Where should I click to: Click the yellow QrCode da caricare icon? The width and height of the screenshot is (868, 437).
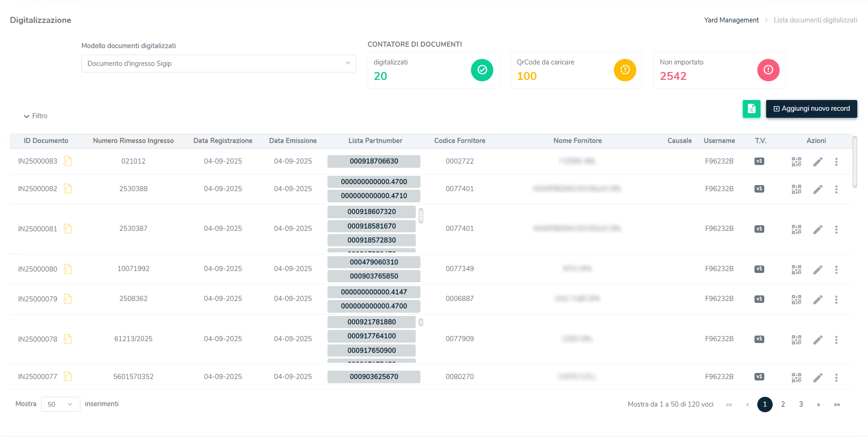[625, 70]
